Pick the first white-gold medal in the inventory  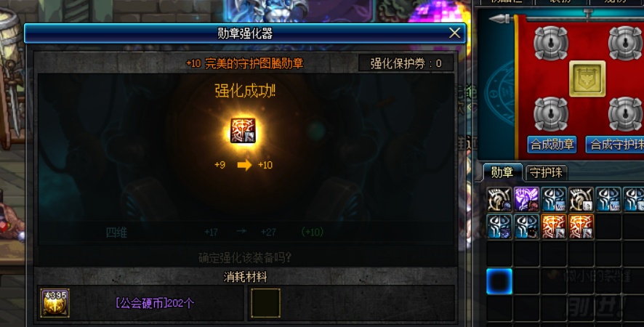click(x=499, y=199)
